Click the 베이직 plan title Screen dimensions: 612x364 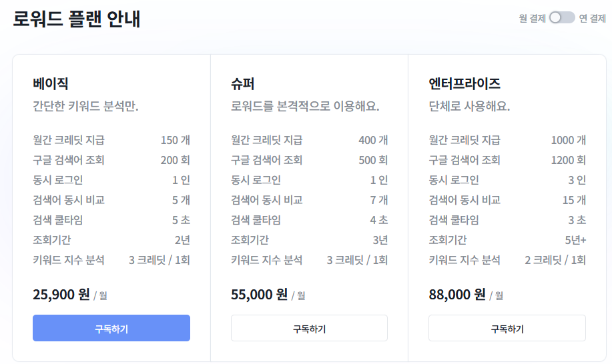51,83
